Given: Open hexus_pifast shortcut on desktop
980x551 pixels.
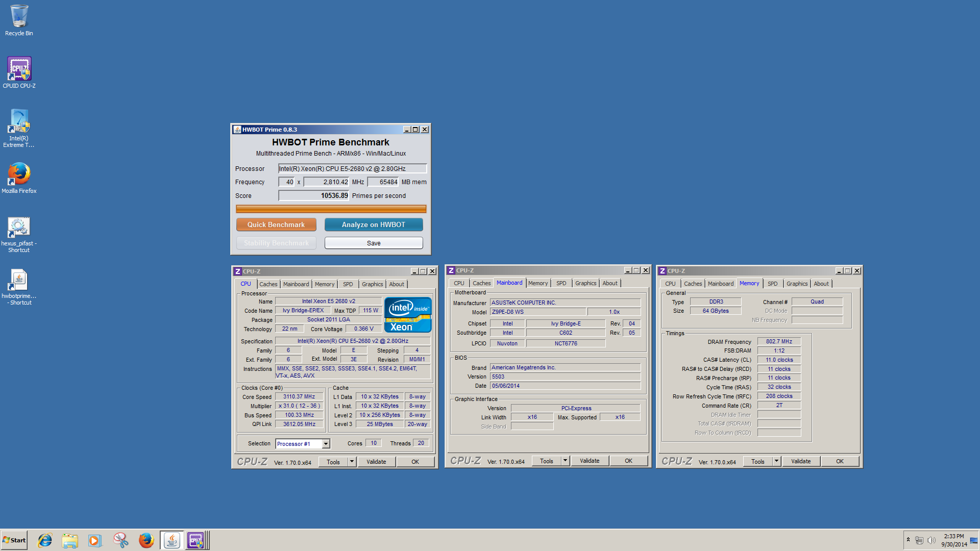Looking at the screenshot, I should [x=19, y=235].
